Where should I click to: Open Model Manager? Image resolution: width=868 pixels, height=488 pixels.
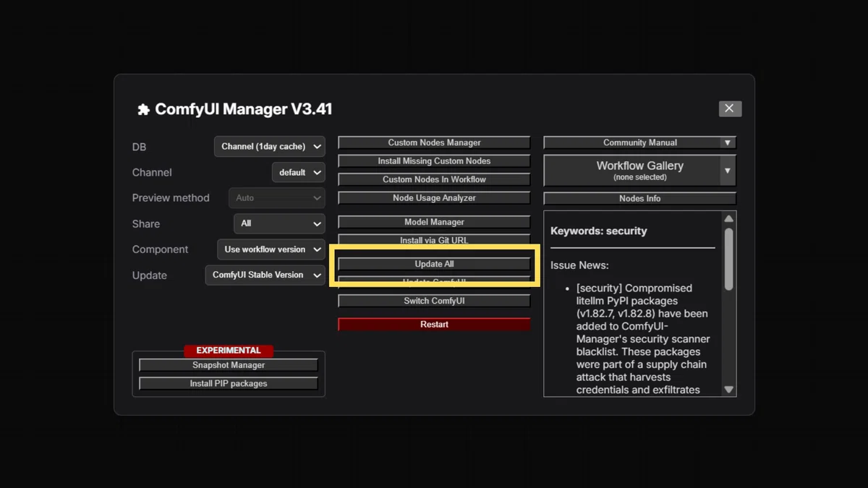point(434,222)
